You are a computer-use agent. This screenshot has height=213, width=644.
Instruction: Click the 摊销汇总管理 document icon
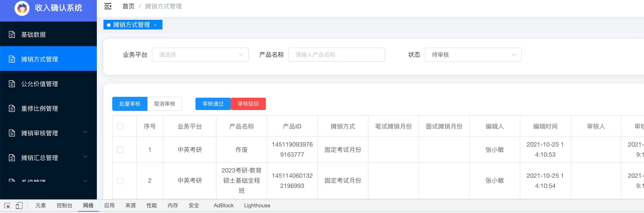click(12, 158)
